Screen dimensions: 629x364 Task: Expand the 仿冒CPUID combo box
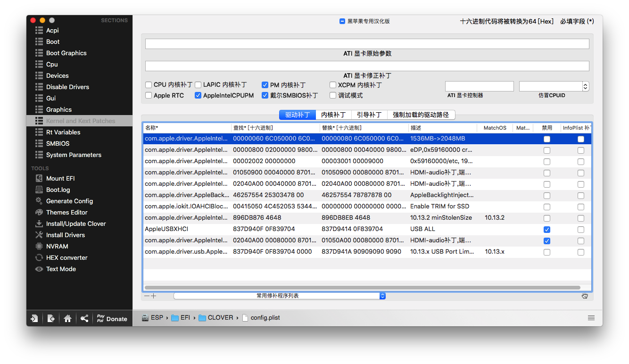(x=586, y=86)
